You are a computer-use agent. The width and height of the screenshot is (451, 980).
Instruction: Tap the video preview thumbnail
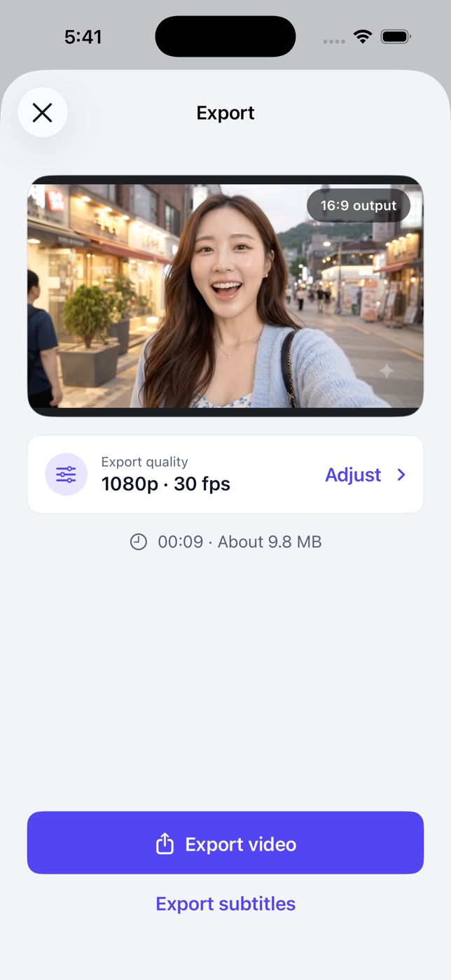pyautogui.click(x=225, y=296)
